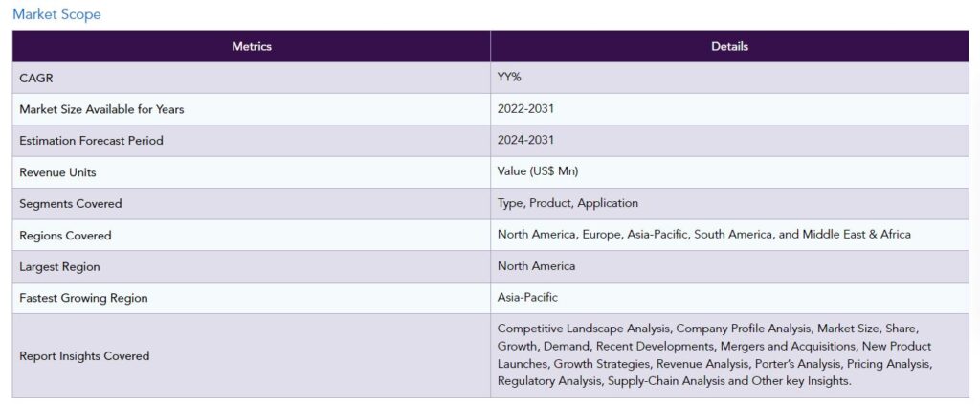The width and height of the screenshot is (980, 409).
Task: Click the 2024-2031 forecast value
Action: tap(525, 141)
